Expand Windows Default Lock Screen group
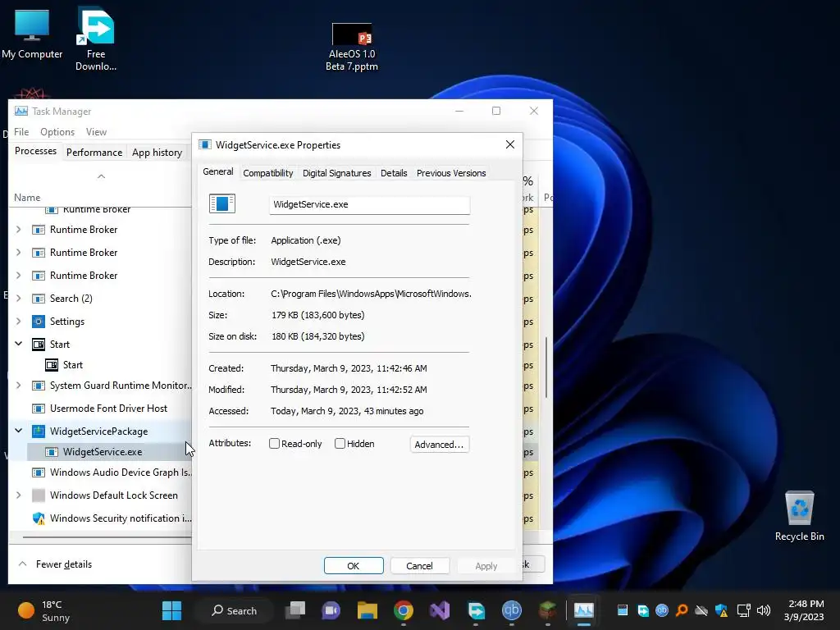The width and height of the screenshot is (840, 630). pyautogui.click(x=19, y=495)
